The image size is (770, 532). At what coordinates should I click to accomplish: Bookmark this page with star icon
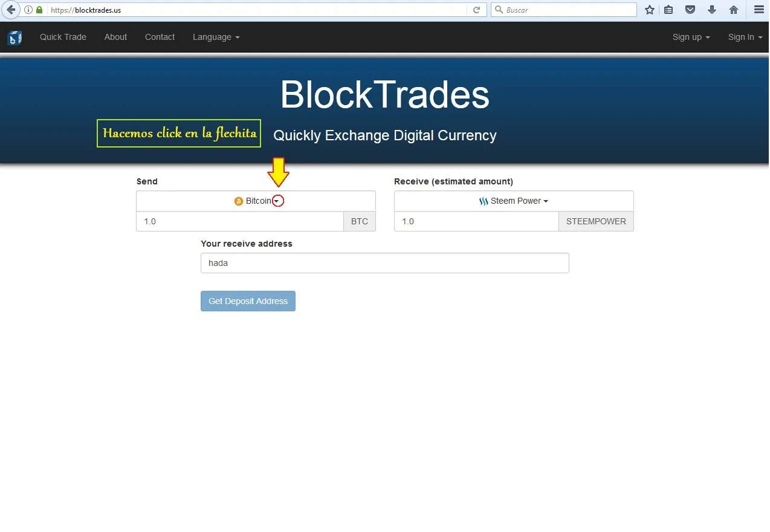click(650, 10)
